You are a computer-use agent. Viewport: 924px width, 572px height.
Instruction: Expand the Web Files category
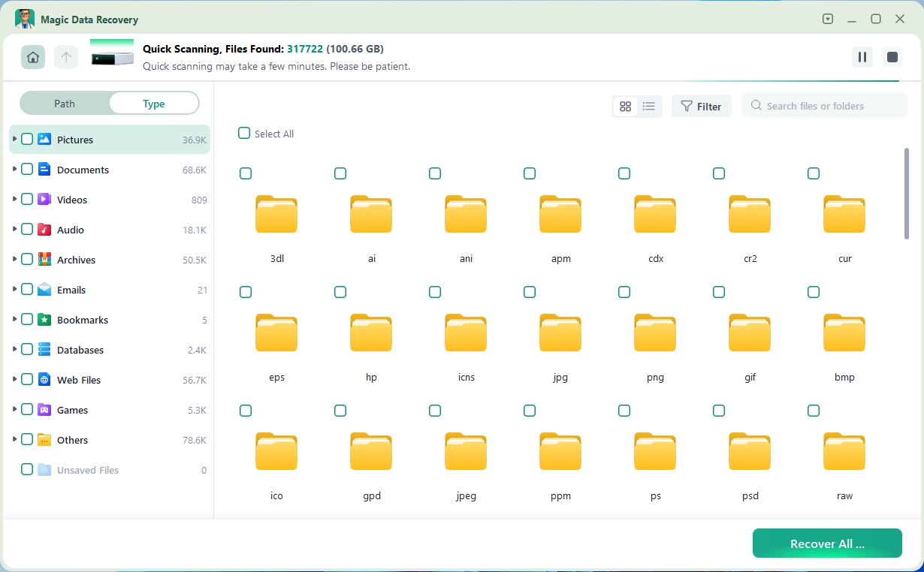click(14, 380)
